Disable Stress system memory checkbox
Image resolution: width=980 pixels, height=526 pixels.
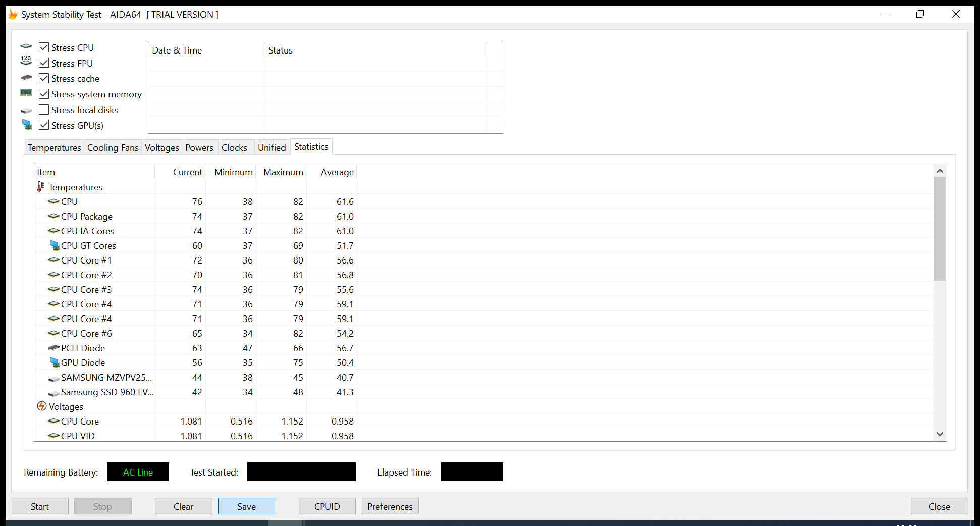(x=44, y=94)
